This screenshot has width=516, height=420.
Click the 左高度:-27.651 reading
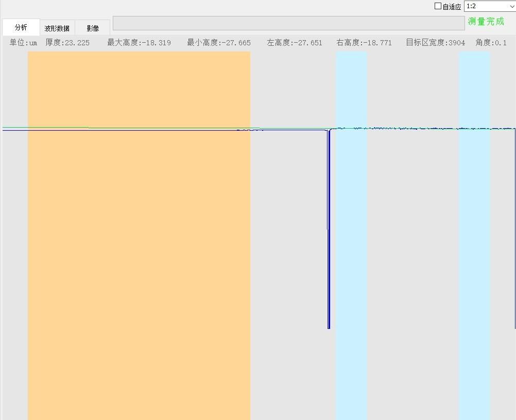[295, 43]
